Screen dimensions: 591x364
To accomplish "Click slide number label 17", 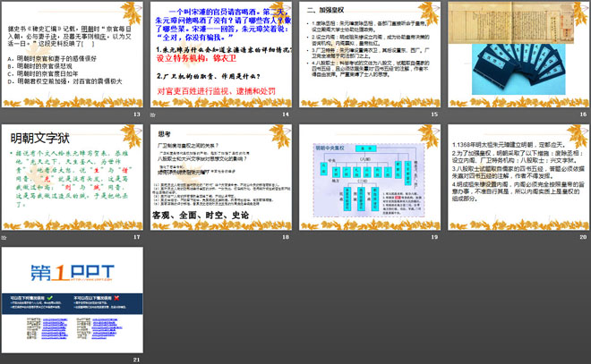I will pos(136,237).
